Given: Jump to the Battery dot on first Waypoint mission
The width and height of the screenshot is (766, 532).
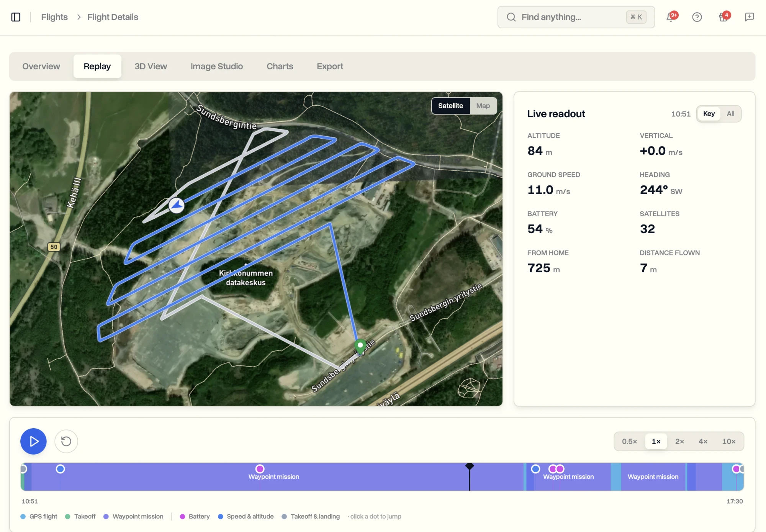Looking at the screenshot, I should (260, 469).
